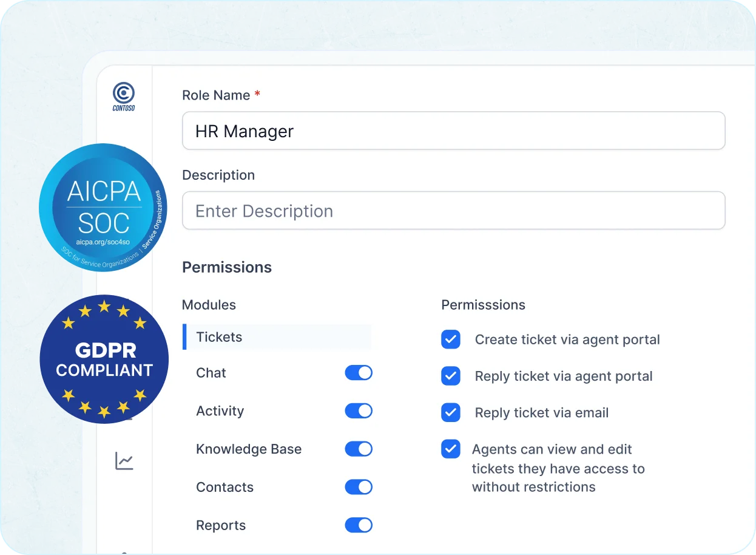Click the GDPR Compliant badge
756x555 pixels.
pyautogui.click(x=104, y=359)
